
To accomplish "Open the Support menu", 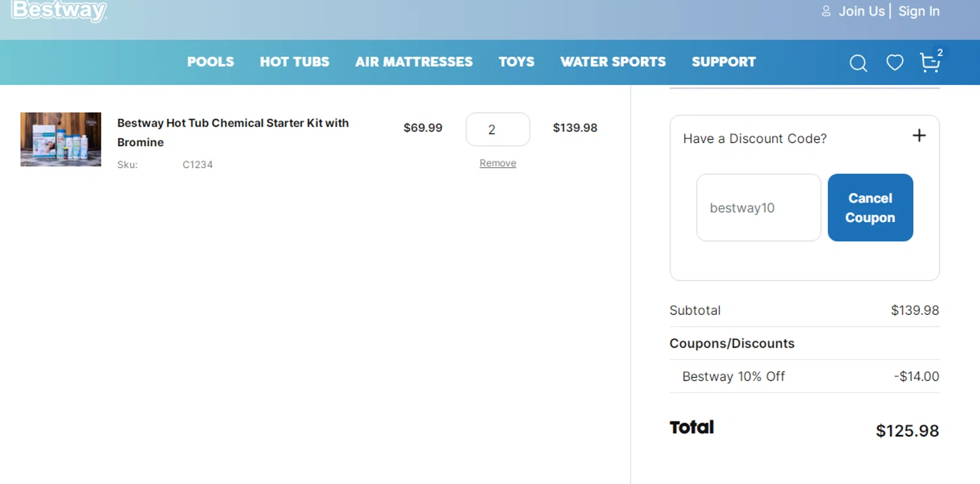I will (x=723, y=62).
